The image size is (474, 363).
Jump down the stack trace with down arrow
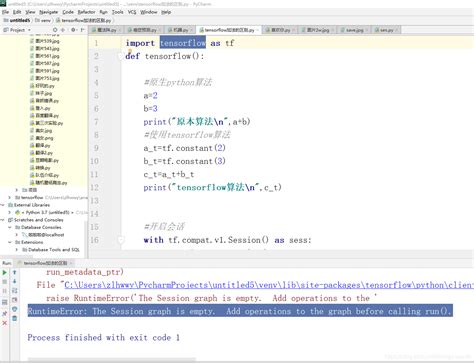[x=15, y=282]
